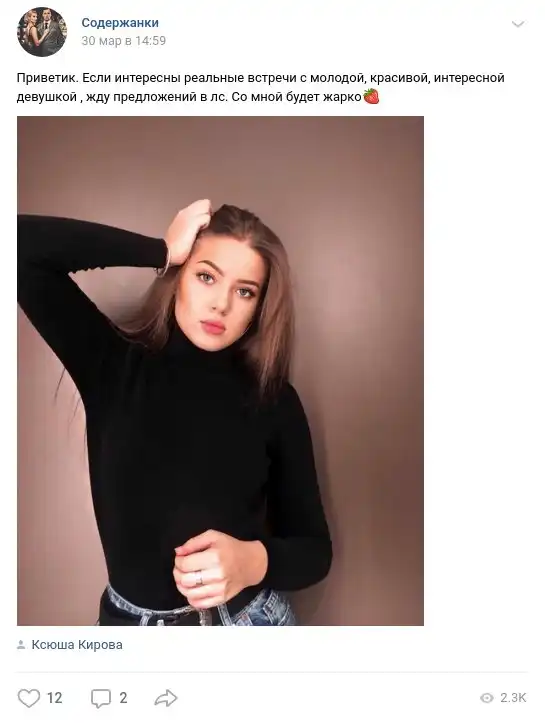
Task: Click the strawberry emoji in post text
Action: pyautogui.click(x=371, y=97)
